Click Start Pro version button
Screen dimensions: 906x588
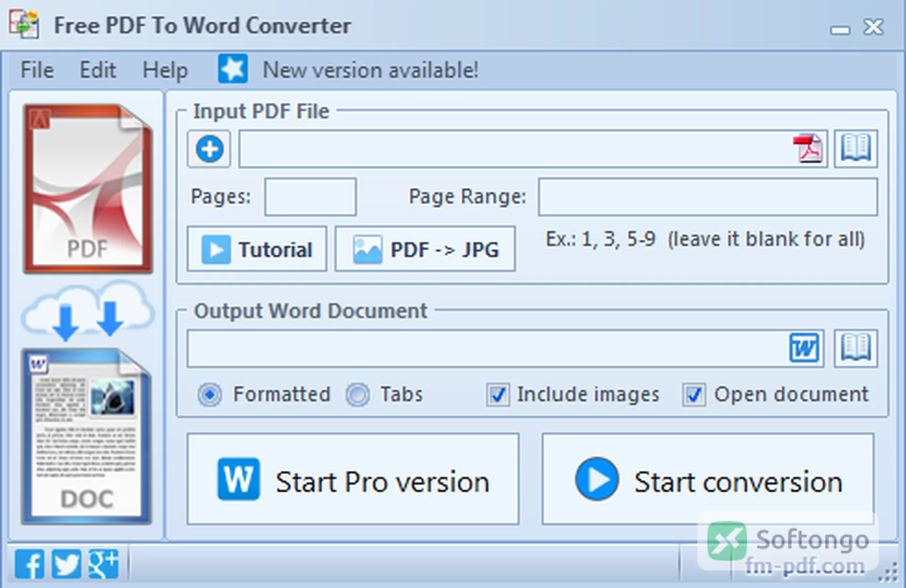coord(353,479)
